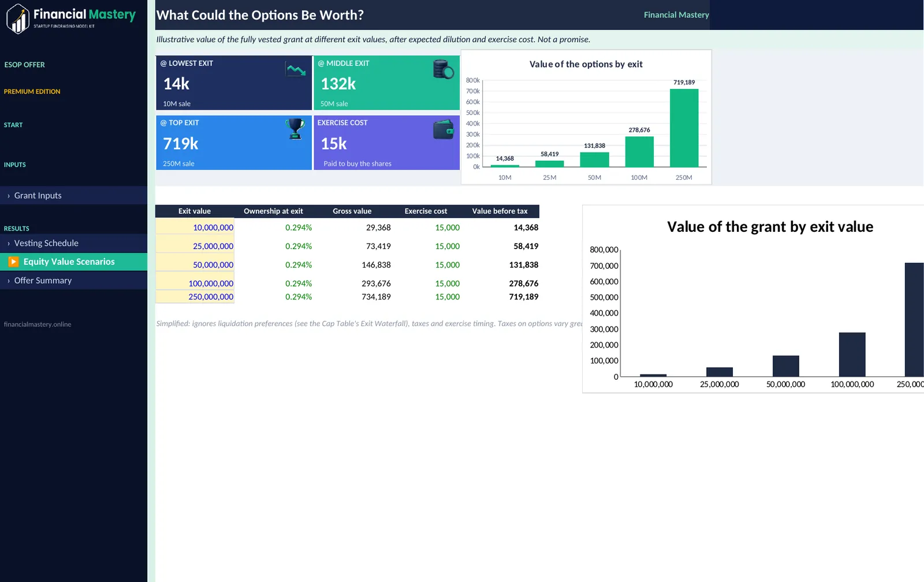
Task: Open the Vesting Schedule sheet
Action: tap(73, 243)
